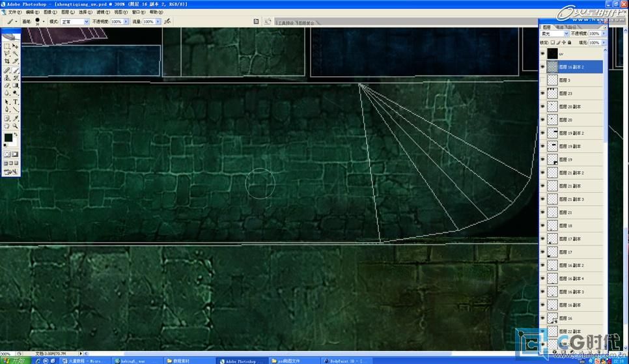Select the Healing Brush tool

pyautogui.click(x=7, y=70)
